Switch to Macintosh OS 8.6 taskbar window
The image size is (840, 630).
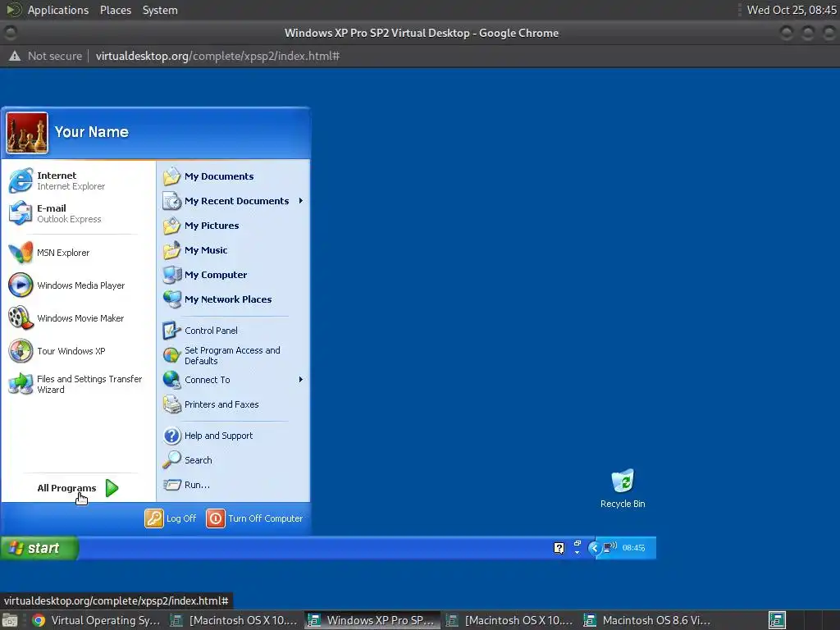[648, 620]
